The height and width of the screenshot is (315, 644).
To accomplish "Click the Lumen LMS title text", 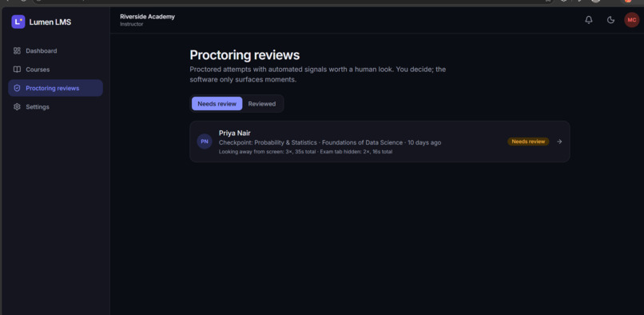I will 50,22.
